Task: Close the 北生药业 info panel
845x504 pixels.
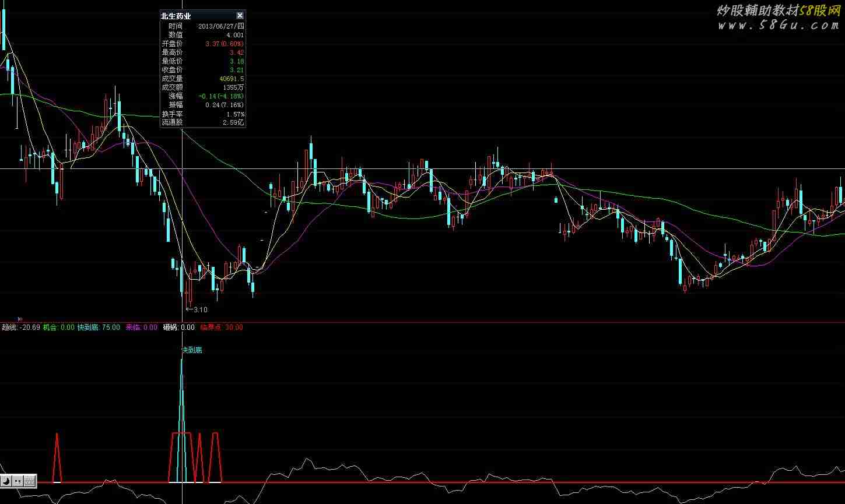Action: (240, 16)
